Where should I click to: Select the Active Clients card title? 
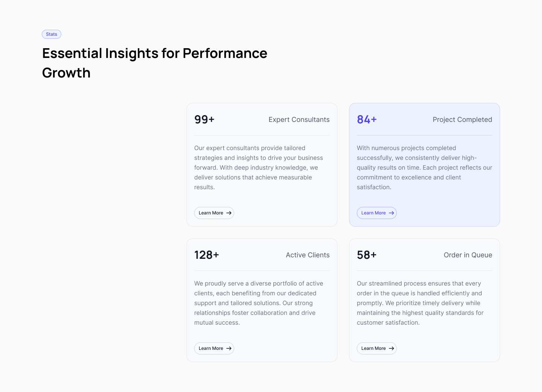tap(308, 255)
